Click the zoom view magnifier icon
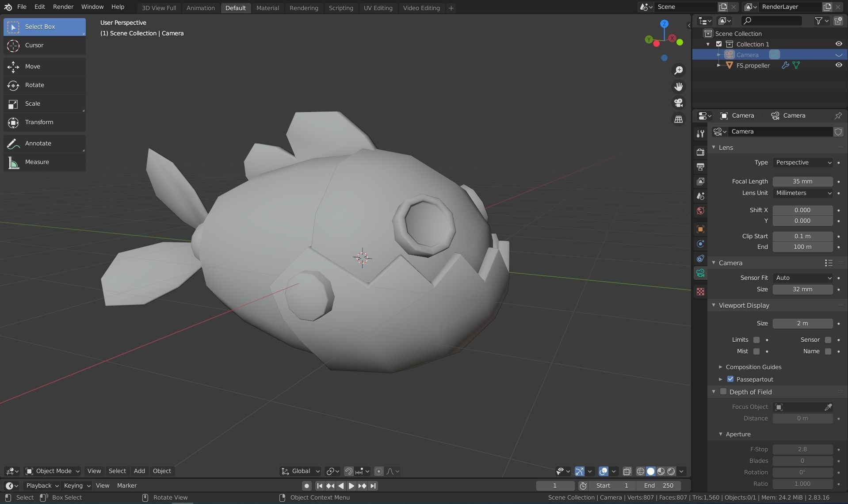This screenshot has width=848, height=504. [678, 70]
